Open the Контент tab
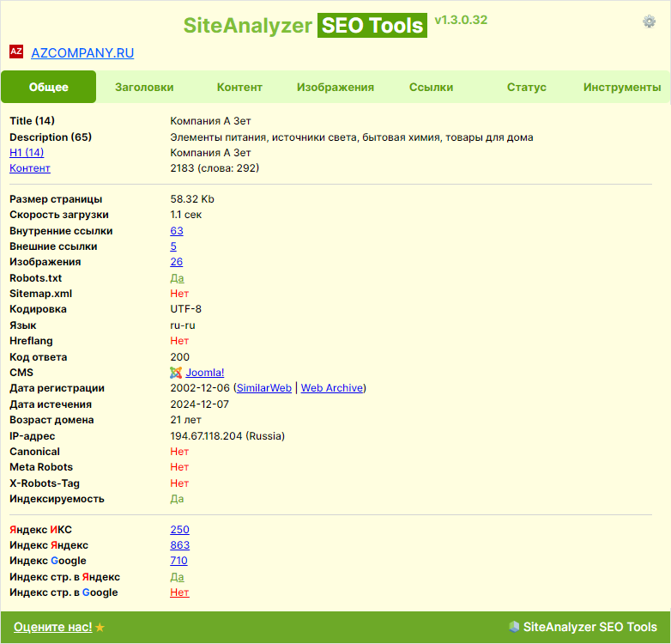671x644 pixels. click(239, 87)
